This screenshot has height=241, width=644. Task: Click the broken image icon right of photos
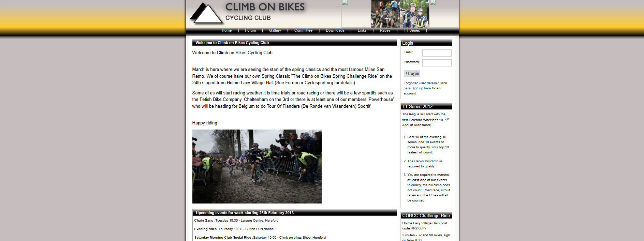[433, 3]
